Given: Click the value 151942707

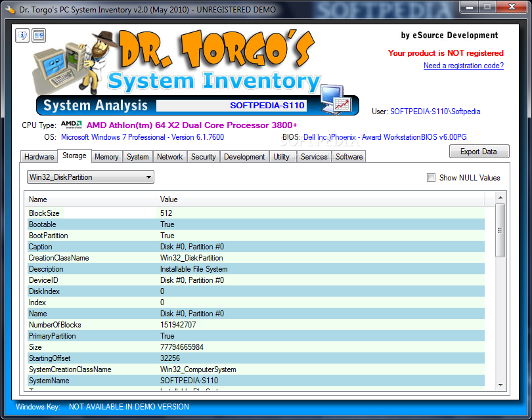Looking at the screenshot, I should point(178,325).
